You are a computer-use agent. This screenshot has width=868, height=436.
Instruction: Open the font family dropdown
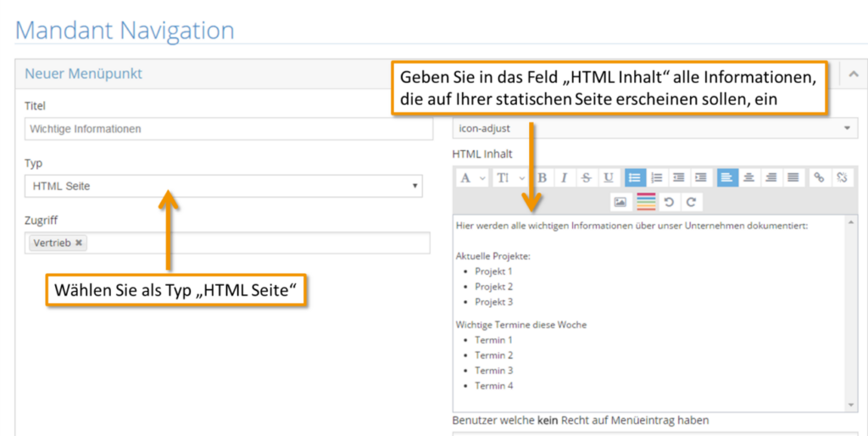tap(473, 178)
